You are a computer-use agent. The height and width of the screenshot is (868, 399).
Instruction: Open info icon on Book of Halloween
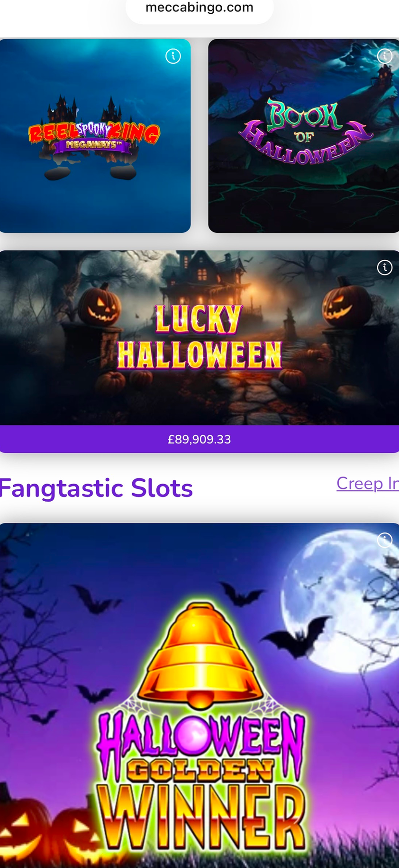click(384, 56)
